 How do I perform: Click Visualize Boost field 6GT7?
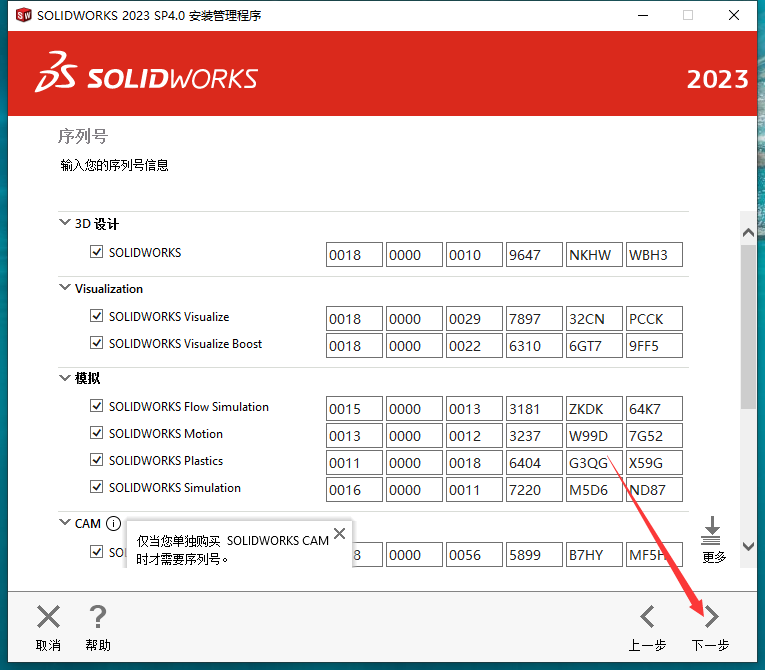click(594, 345)
